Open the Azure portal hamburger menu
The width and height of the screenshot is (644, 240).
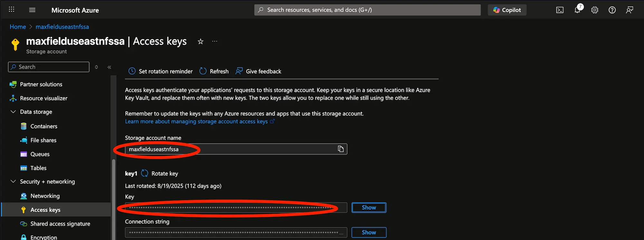point(32,10)
